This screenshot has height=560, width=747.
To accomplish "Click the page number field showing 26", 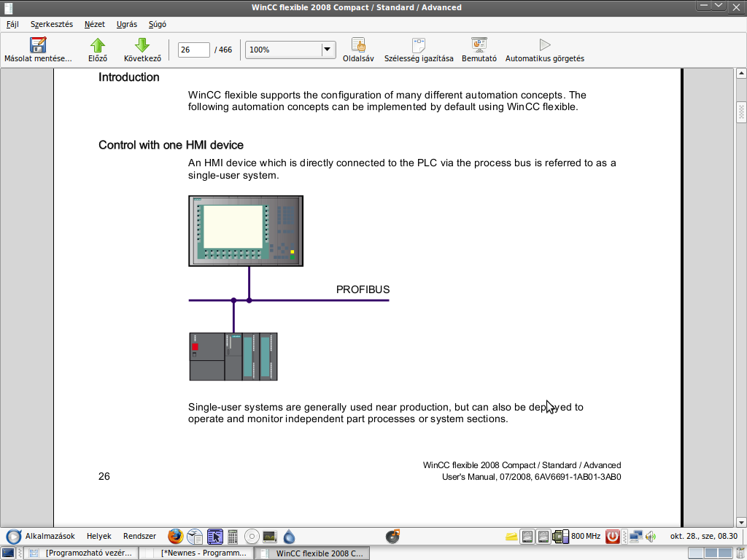I will pos(193,50).
